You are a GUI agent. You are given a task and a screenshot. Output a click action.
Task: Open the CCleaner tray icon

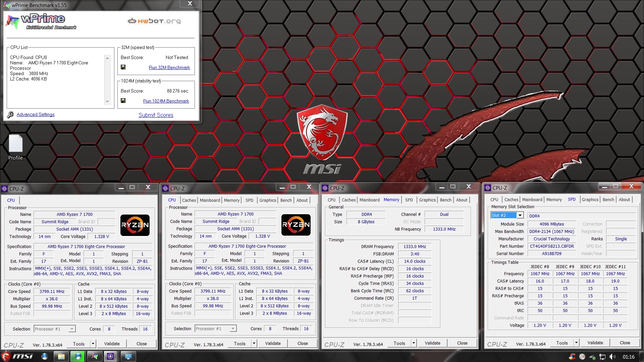[572, 357]
